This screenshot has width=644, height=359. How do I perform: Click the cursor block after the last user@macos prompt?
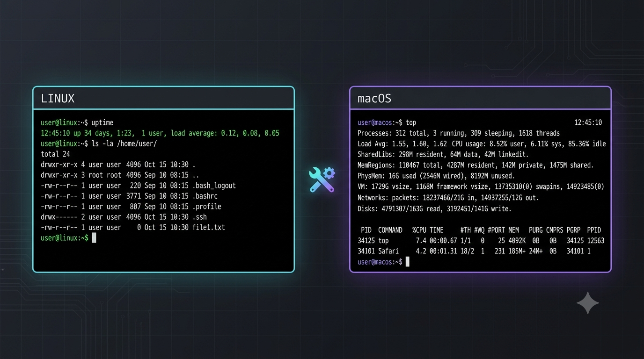pyautogui.click(x=408, y=262)
